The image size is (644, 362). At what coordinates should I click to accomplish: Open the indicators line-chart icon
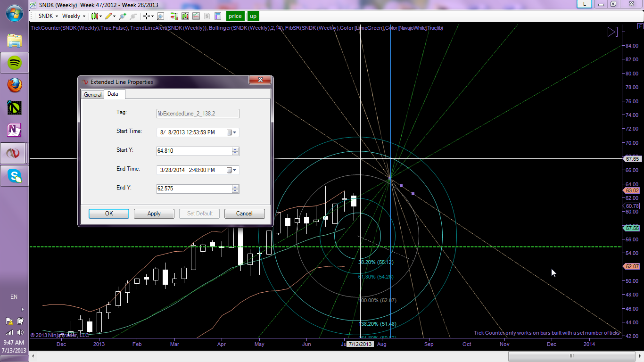196,16
